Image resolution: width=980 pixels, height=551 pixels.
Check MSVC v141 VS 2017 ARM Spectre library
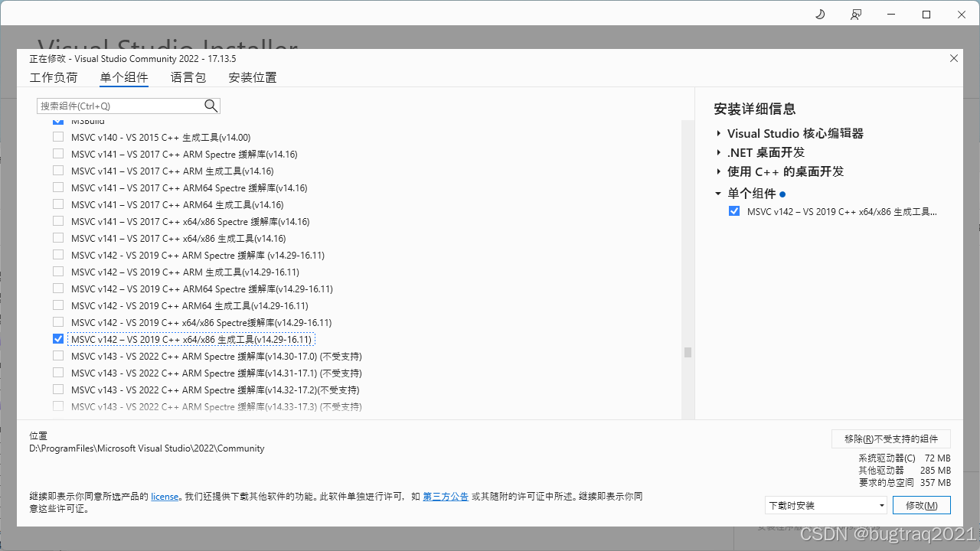pos(58,155)
